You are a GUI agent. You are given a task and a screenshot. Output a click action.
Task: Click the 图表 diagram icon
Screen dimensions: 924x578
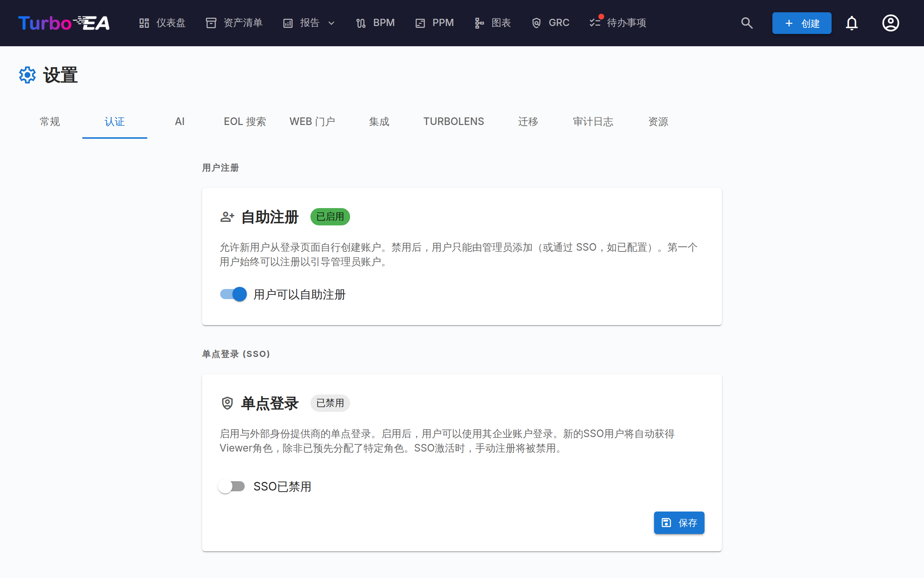tap(479, 23)
